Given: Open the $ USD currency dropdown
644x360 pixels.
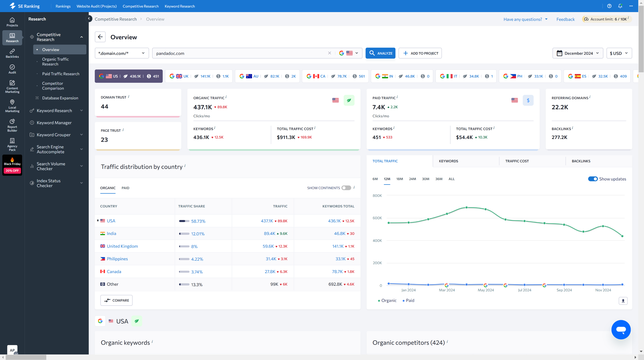Looking at the screenshot, I should tap(619, 53).
